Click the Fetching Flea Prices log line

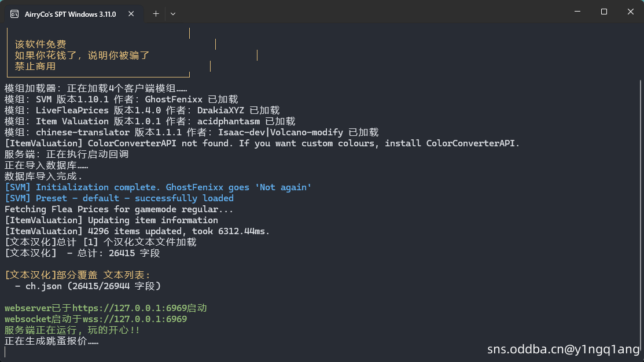pos(119,209)
